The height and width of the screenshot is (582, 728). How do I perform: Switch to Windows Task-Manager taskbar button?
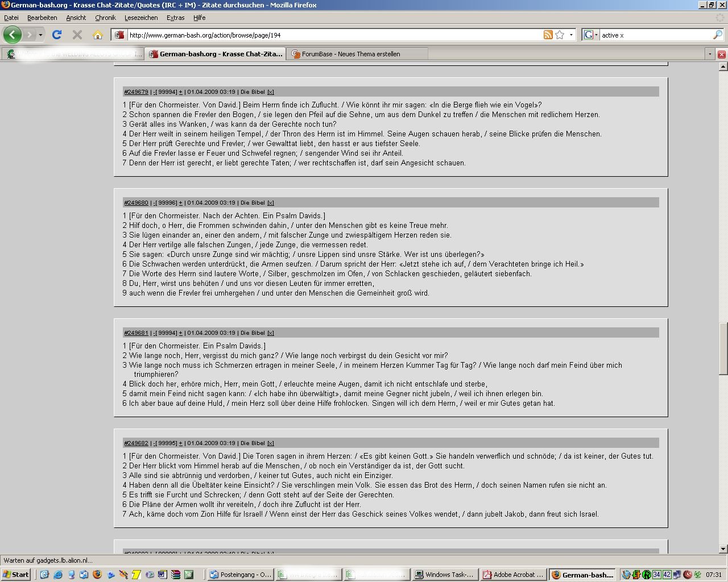tap(444, 575)
